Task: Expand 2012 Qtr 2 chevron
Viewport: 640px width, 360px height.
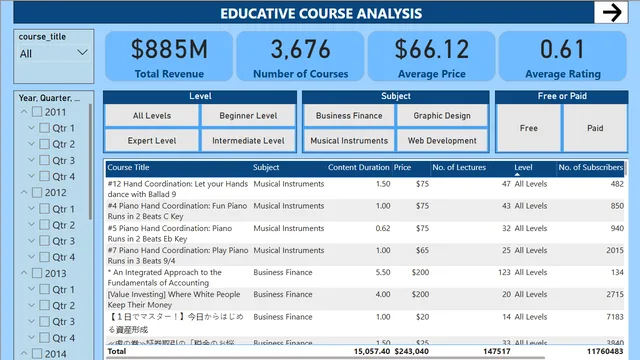Action: click(31, 225)
